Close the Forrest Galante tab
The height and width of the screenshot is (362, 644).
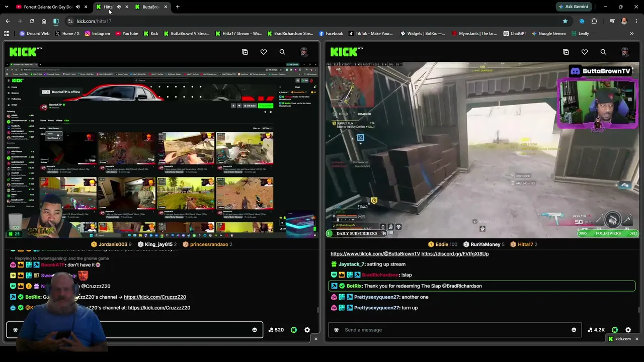point(86,7)
